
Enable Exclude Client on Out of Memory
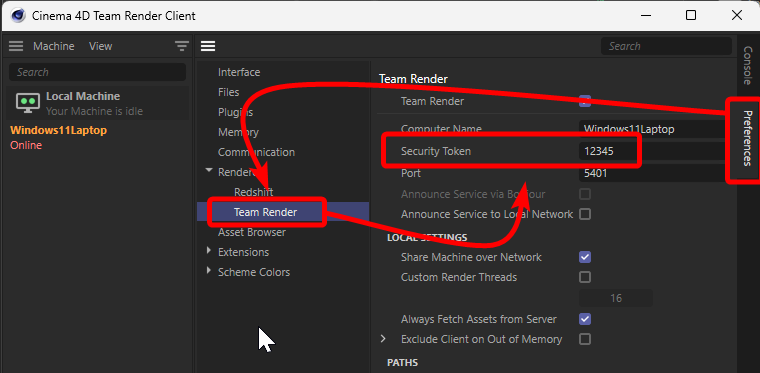(585, 339)
